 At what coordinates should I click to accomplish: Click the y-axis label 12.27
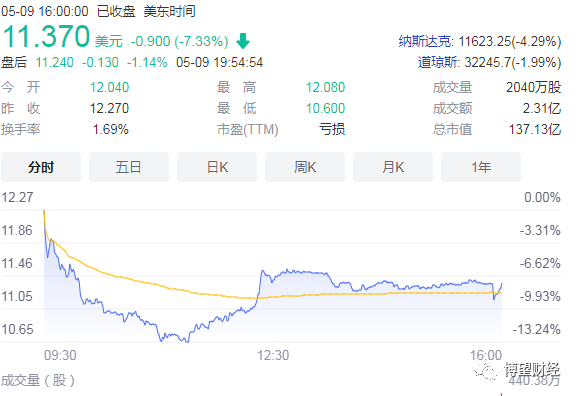coord(17,197)
